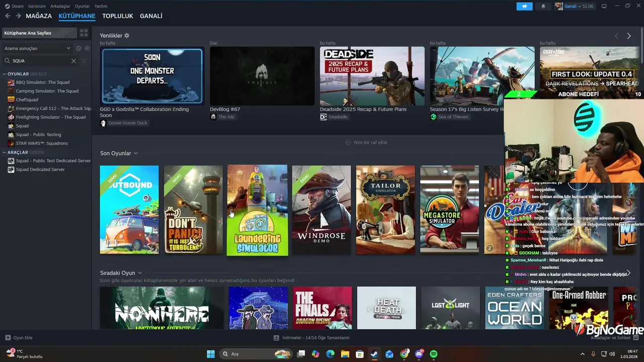Viewport: 644px width, 362px height.
Task: Click Kütüphane Ana Sayfası button
Action: 39,33
